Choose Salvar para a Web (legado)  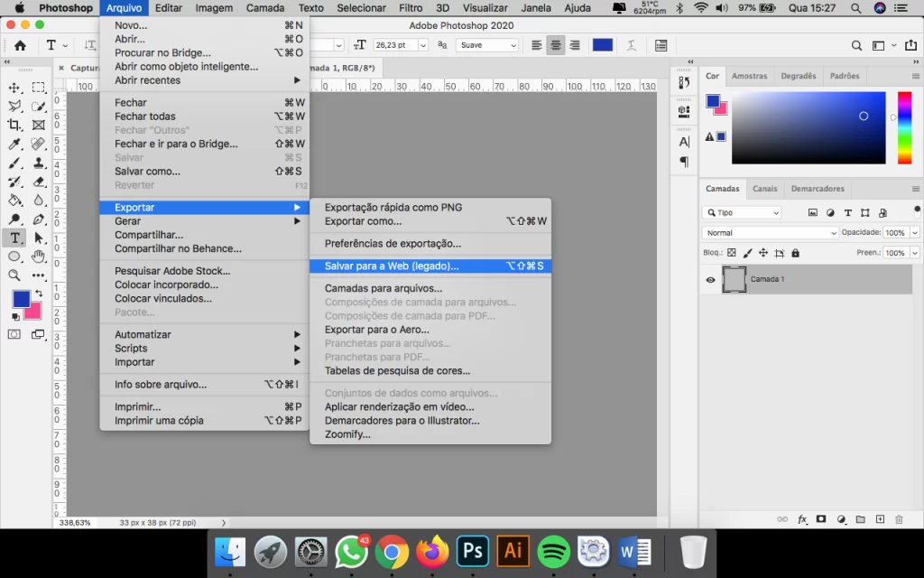(430, 266)
